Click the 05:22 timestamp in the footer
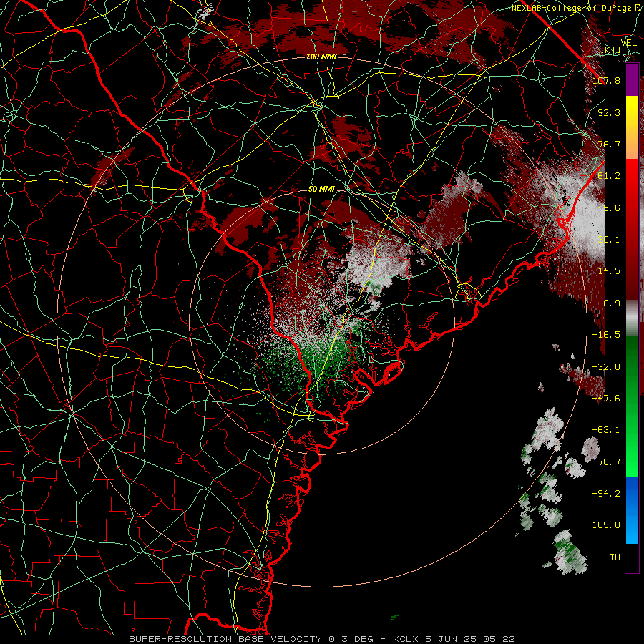This screenshot has height=644, width=644. click(499, 639)
